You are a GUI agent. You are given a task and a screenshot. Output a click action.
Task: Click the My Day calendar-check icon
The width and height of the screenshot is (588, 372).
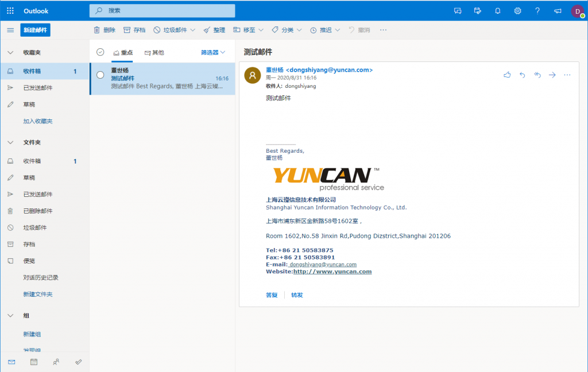(477, 11)
